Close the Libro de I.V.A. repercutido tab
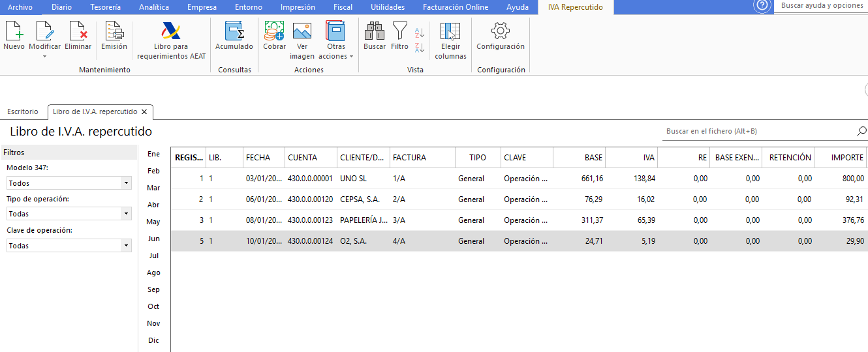The height and width of the screenshot is (352, 868). (x=144, y=111)
